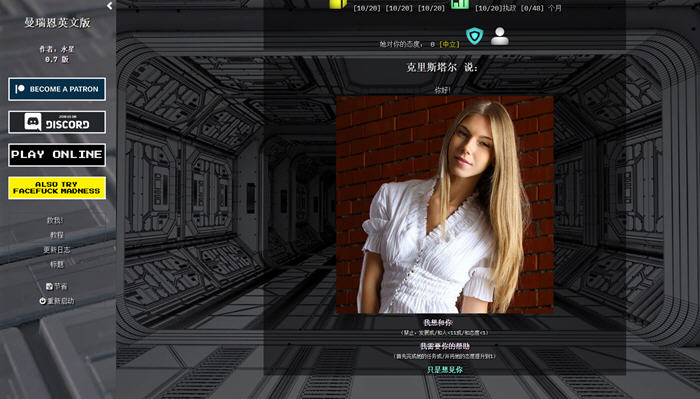Click the cyan shield icon
Image resolution: width=700 pixels, height=399 pixels.
pyautogui.click(x=474, y=36)
